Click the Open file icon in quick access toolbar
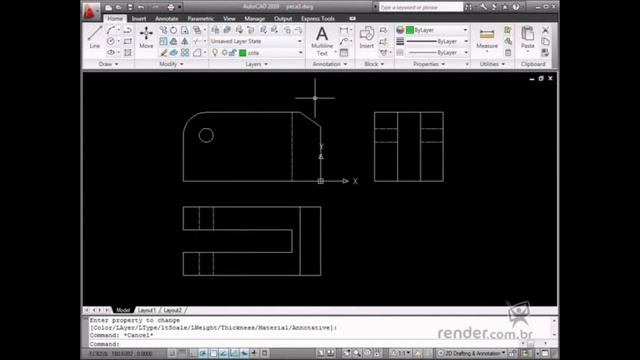640x360 pixels. [119, 7]
